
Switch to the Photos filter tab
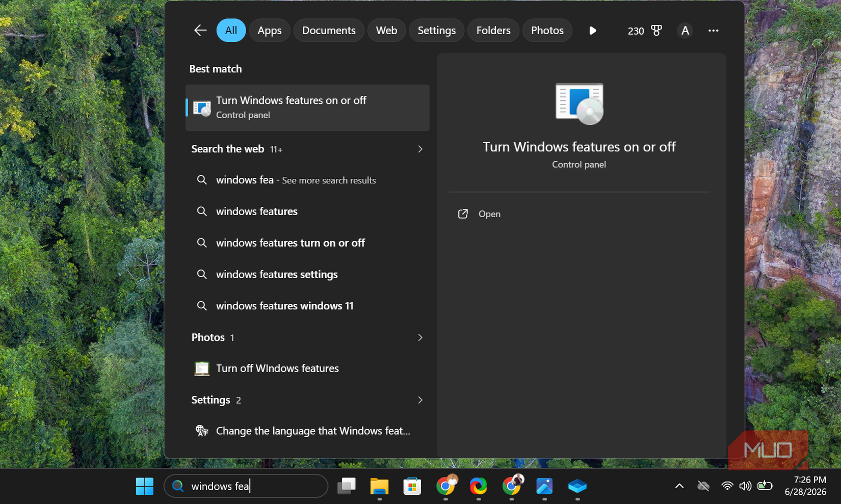pyautogui.click(x=547, y=31)
